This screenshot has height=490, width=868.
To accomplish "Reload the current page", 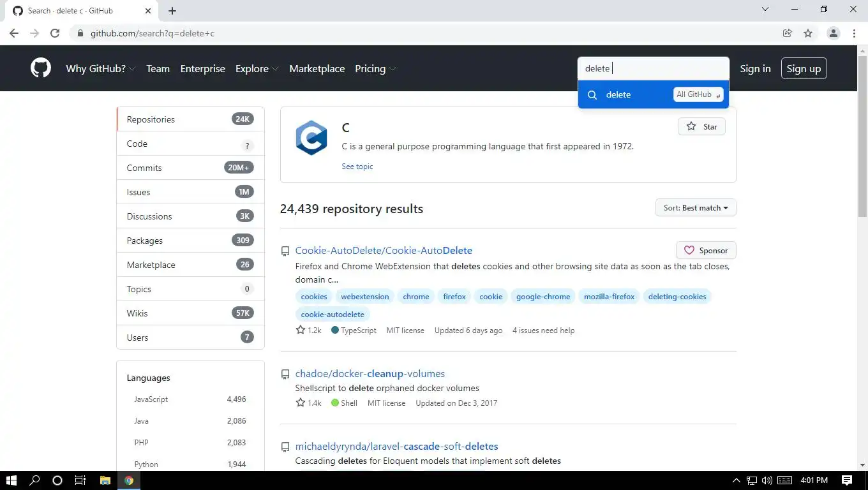I will click(x=55, y=33).
